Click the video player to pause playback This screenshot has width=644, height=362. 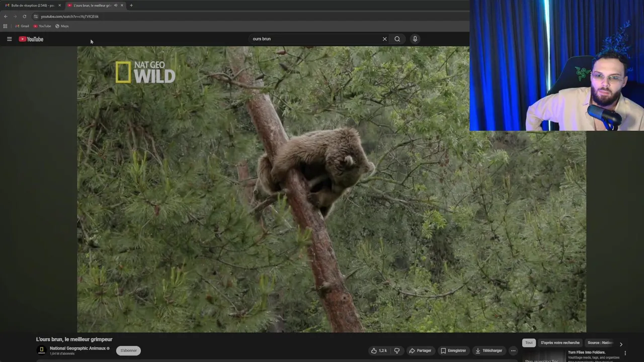pos(332,190)
